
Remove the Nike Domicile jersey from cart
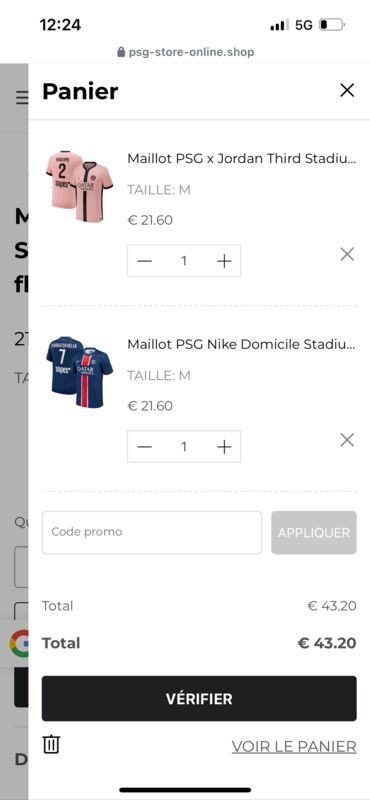click(x=347, y=440)
